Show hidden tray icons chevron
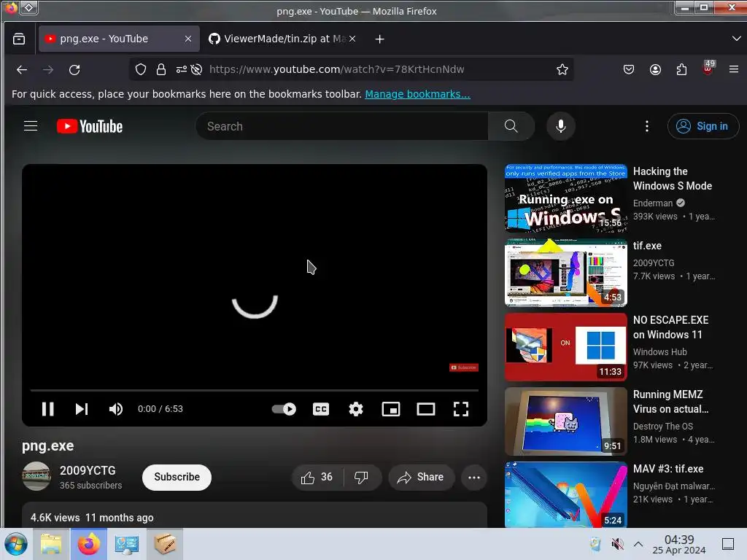 [x=638, y=544]
